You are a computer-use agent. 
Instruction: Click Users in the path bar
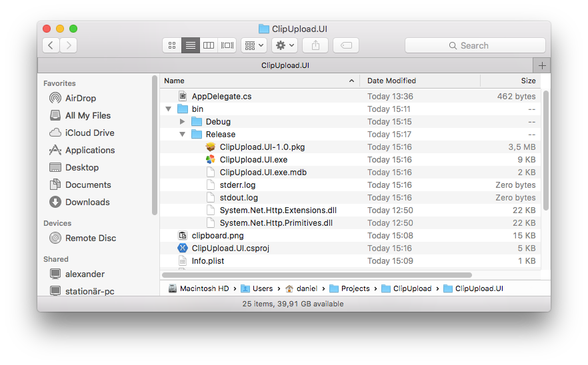(x=257, y=288)
